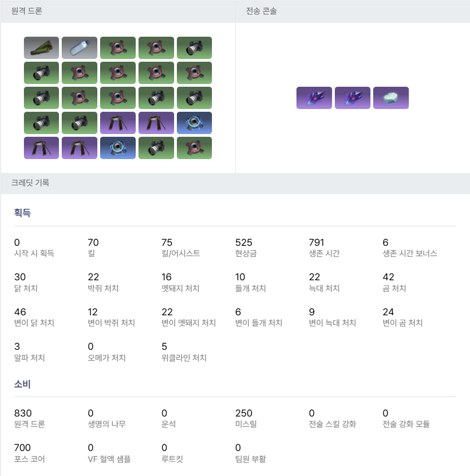
Task: Select the white Mithril stone icon
Action: (x=391, y=98)
